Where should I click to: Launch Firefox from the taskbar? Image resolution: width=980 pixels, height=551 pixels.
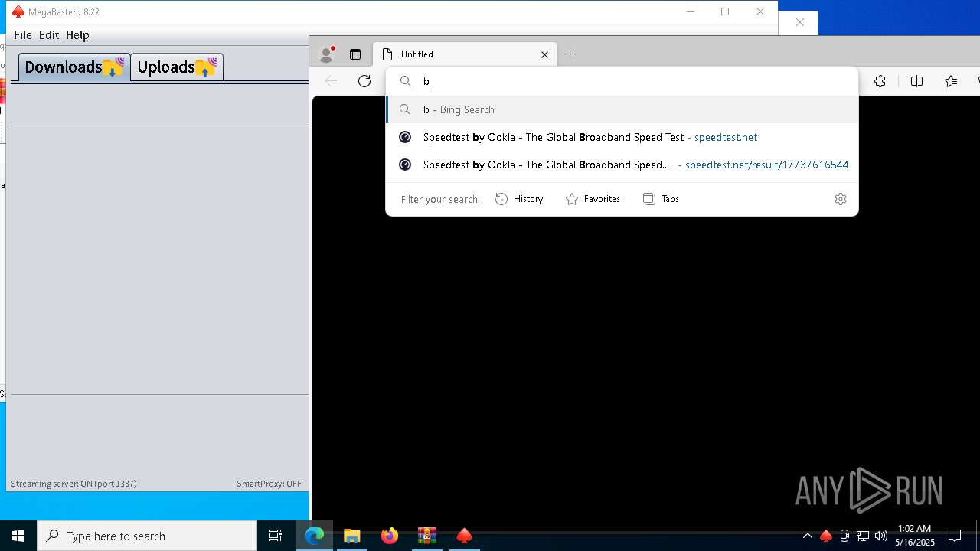pos(390,536)
